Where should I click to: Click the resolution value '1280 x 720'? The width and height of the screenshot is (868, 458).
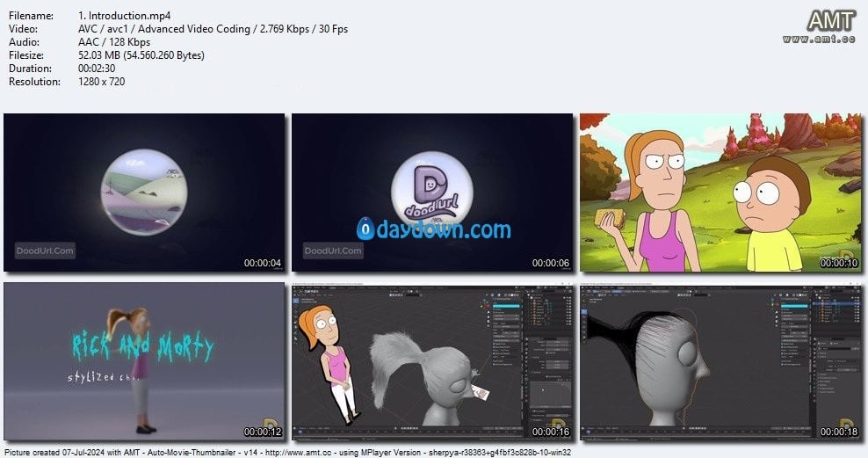click(x=102, y=82)
